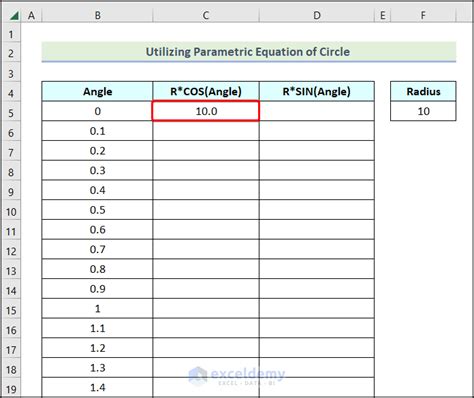Select the Angle cell '0.6'

pos(97,230)
